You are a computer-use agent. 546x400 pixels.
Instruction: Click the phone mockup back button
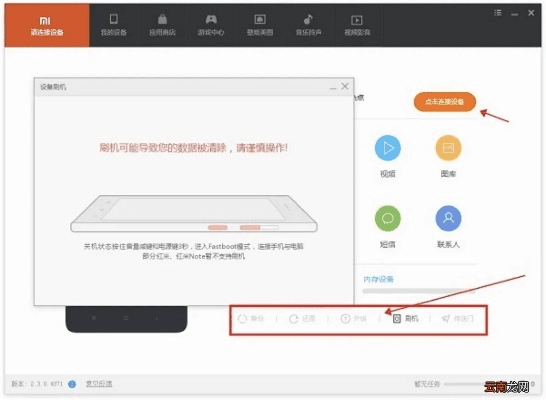coord(157,318)
